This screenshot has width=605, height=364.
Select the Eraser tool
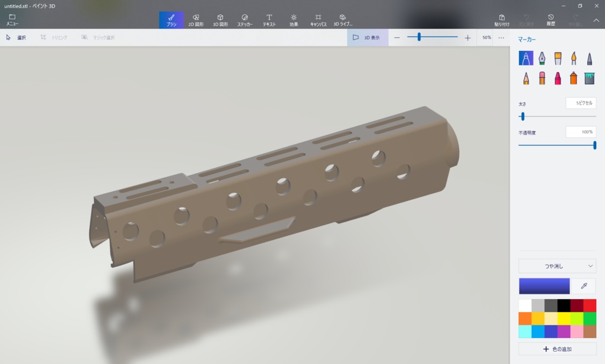pyautogui.click(x=542, y=78)
